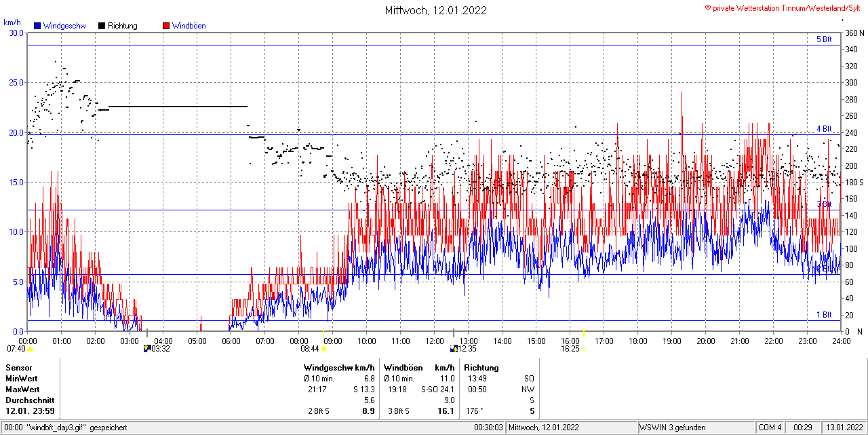Image resolution: width=868 pixels, height=435 pixels.
Task: Click the 00:30:03 status bar timer
Action: 489,428
